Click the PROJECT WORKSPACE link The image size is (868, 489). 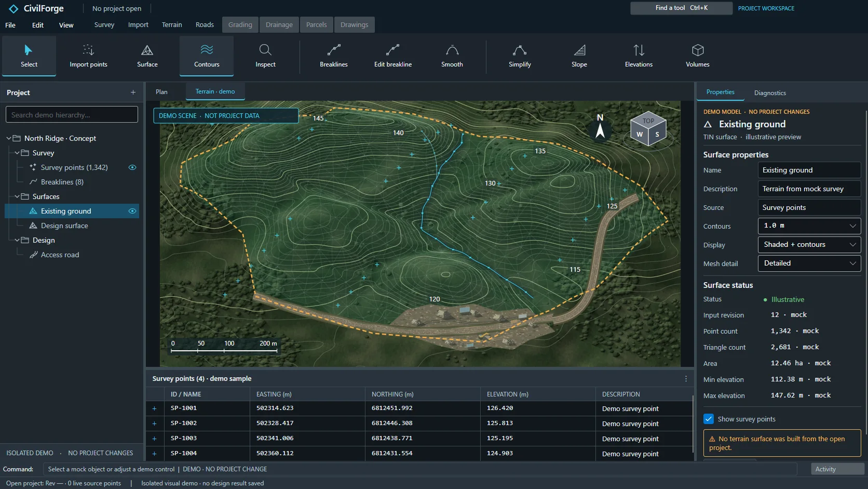[766, 8]
